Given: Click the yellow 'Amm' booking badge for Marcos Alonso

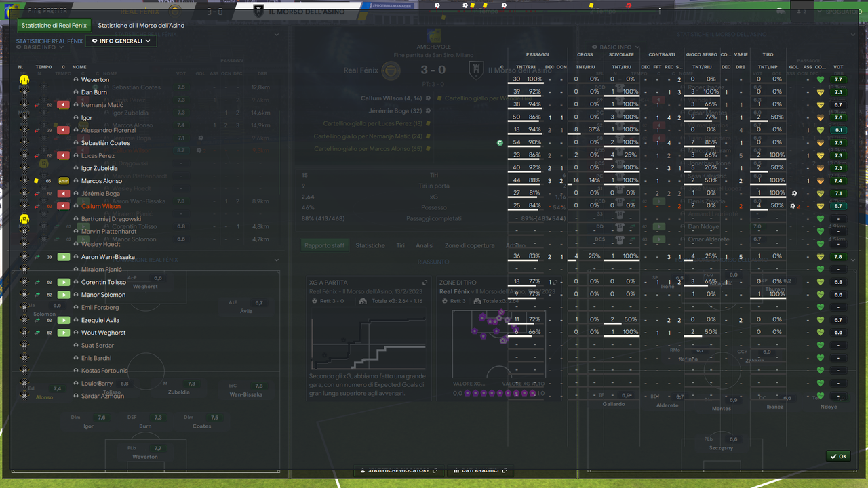Looking at the screenshot, I should click(x=64, y=181).
